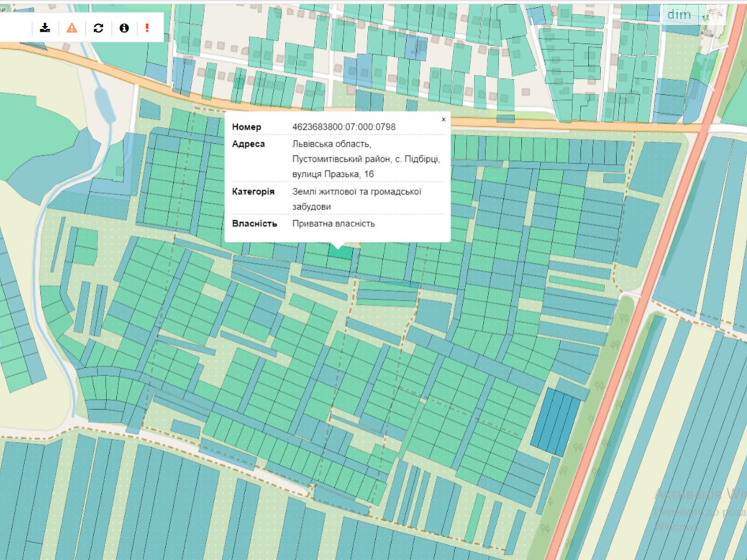Click the 'Адреса' label in popup
Image resolution: width=747 pixels, height=560 pixels.
click(x=248, y=144)
